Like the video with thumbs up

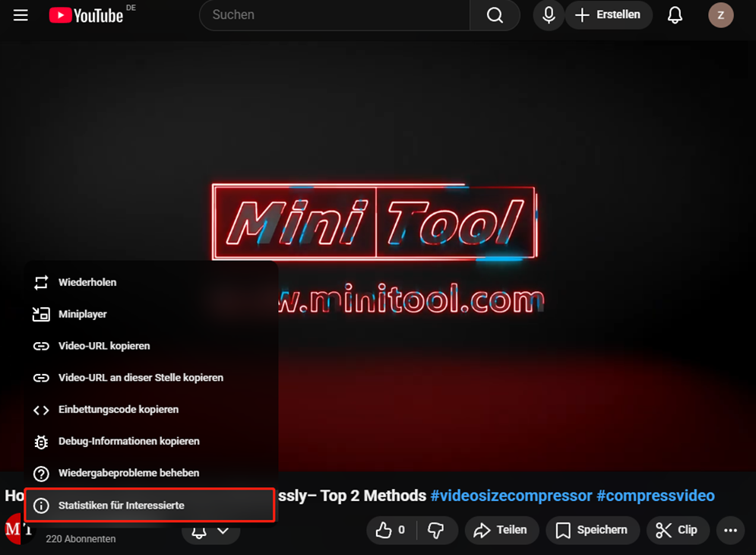click(391, 530)
